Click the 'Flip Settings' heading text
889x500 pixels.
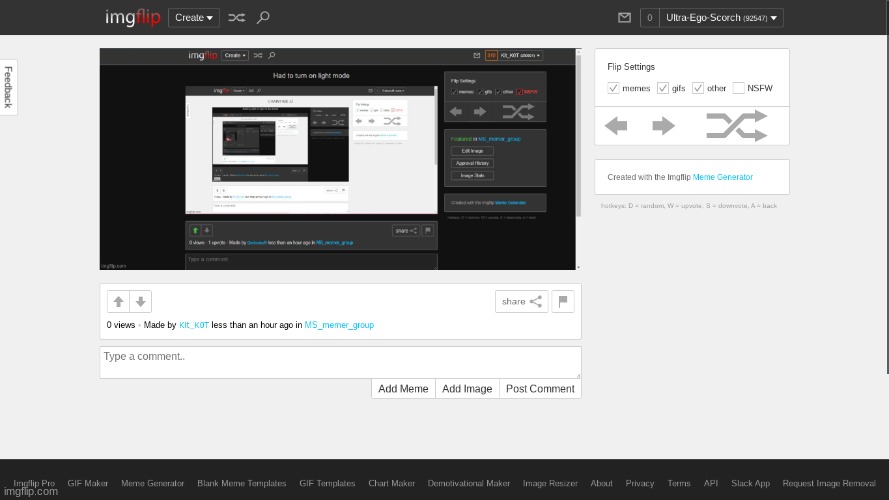[x=631, y=67]
